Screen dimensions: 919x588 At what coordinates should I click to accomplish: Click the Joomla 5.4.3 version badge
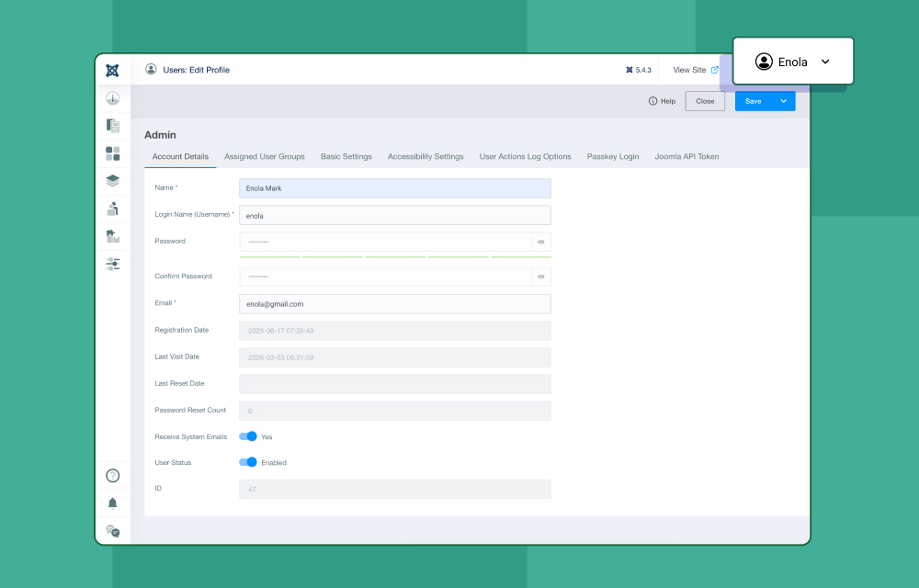(x=639, y=70)
